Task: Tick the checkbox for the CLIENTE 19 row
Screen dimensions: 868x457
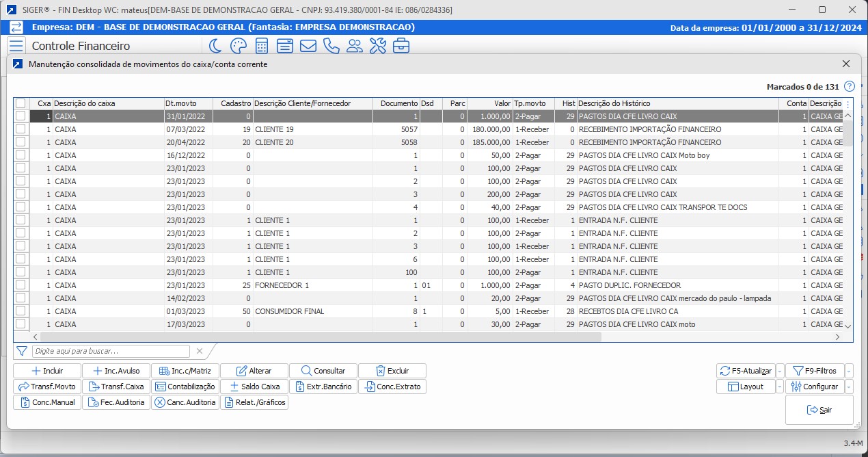Action: point(21,129)
